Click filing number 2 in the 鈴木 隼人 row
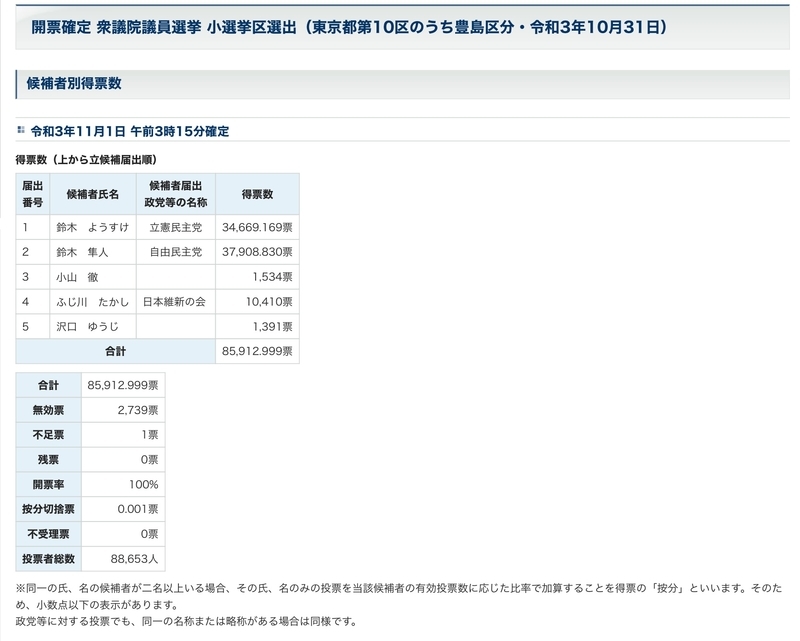 (x=26, y=252)
